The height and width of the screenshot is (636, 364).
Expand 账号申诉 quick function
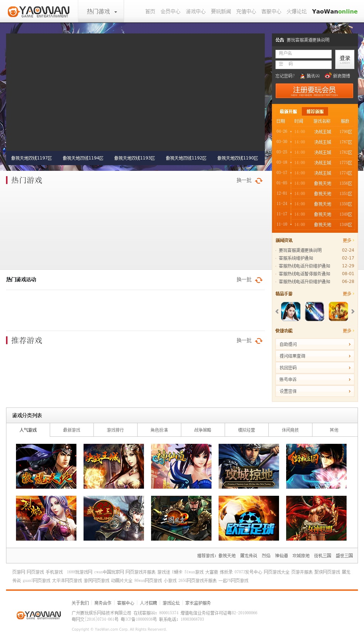click(315, 379)
